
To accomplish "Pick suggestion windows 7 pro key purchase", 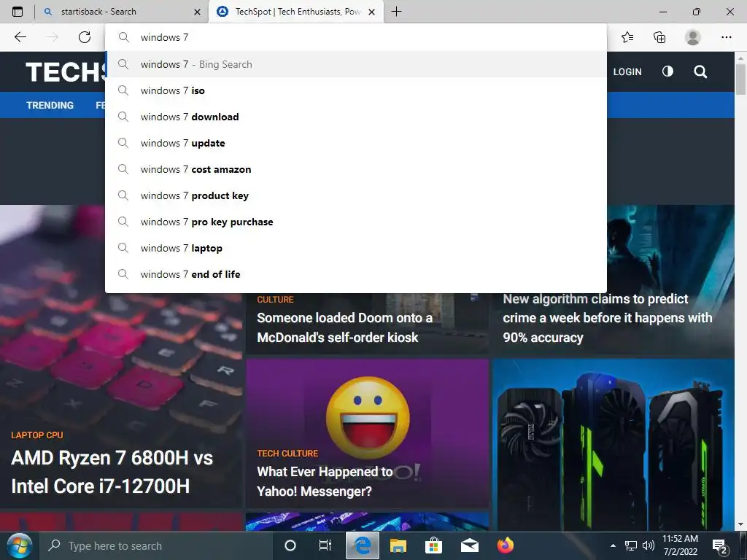I will pos(356,222).
